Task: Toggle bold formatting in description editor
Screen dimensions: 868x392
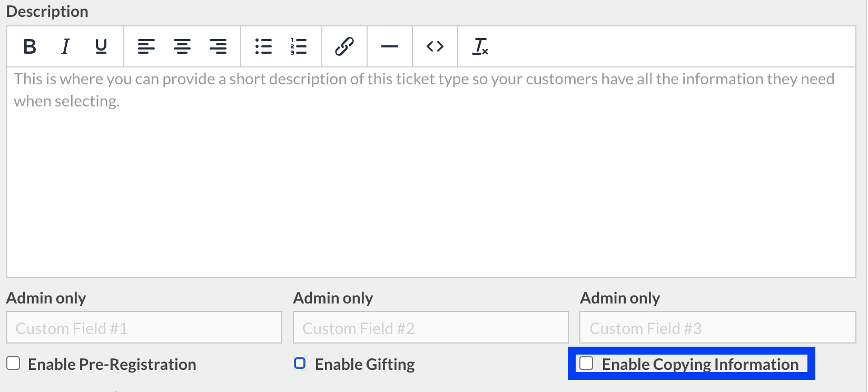Action: 30,46
